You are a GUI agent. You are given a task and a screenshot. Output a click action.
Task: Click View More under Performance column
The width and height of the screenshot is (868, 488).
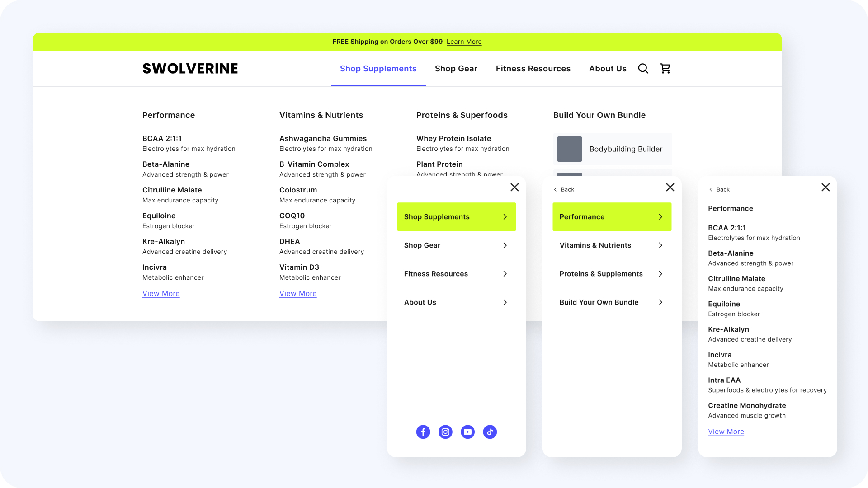coord(161,293)
